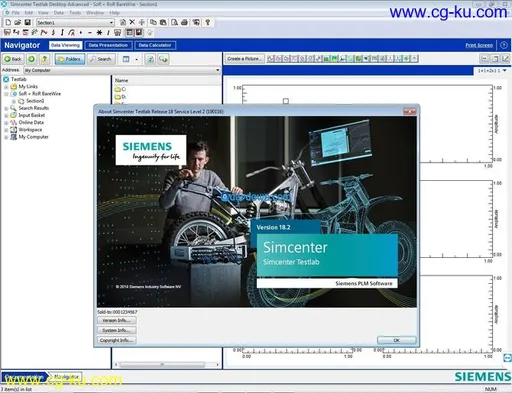Open the File menu
512x393 pixels.
pyautogui.click(x=15, y=13)
